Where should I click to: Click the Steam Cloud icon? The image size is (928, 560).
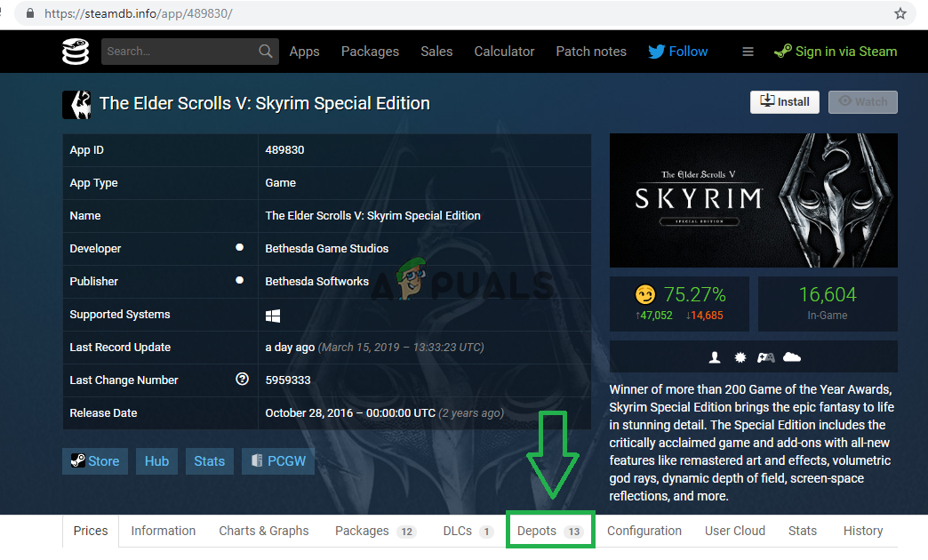point(792,357)
